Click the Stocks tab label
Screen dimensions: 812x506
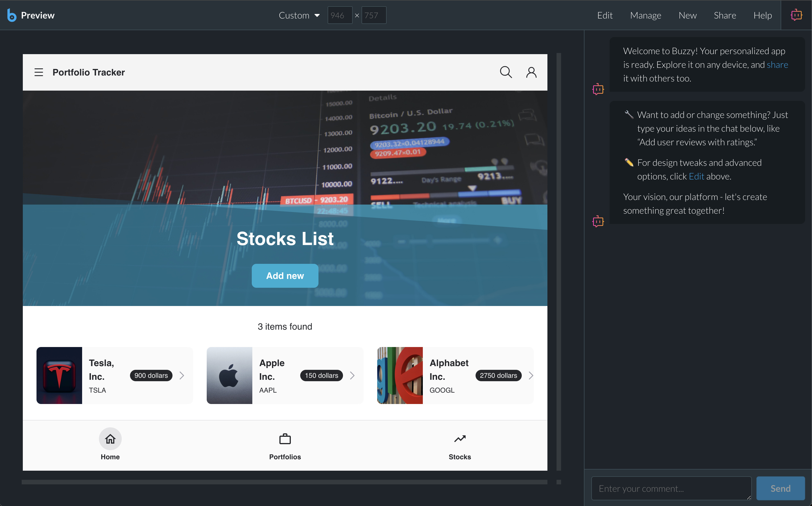coord(460,457)
